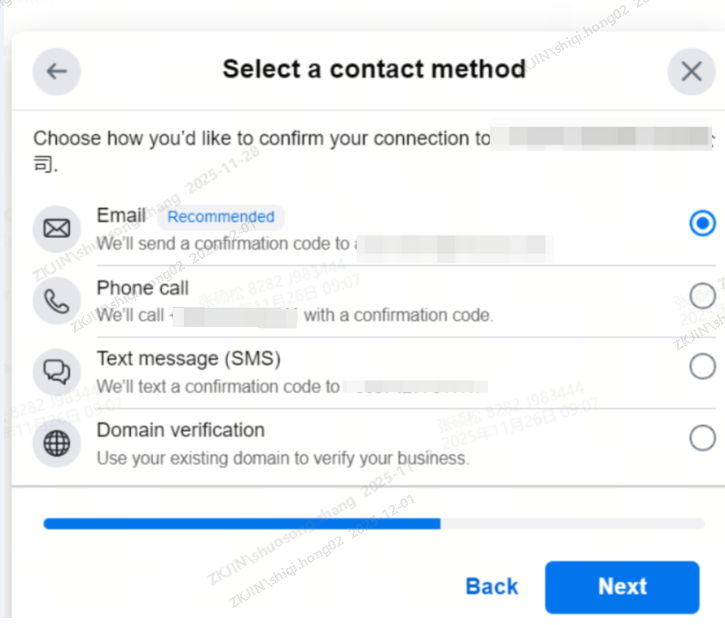Click the Domain verification option label
The height and width of the screenshot is (625, 725).
(x=180, y=431)
